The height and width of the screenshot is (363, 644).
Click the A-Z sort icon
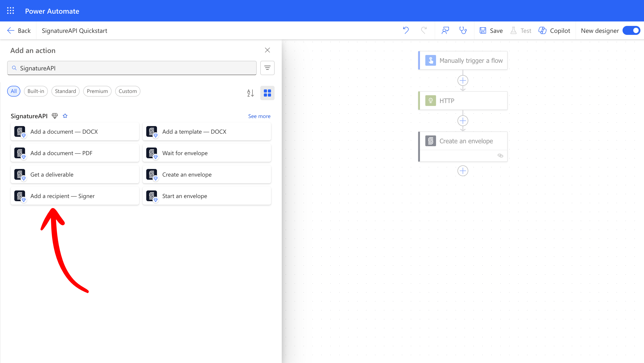click(250, 93)
